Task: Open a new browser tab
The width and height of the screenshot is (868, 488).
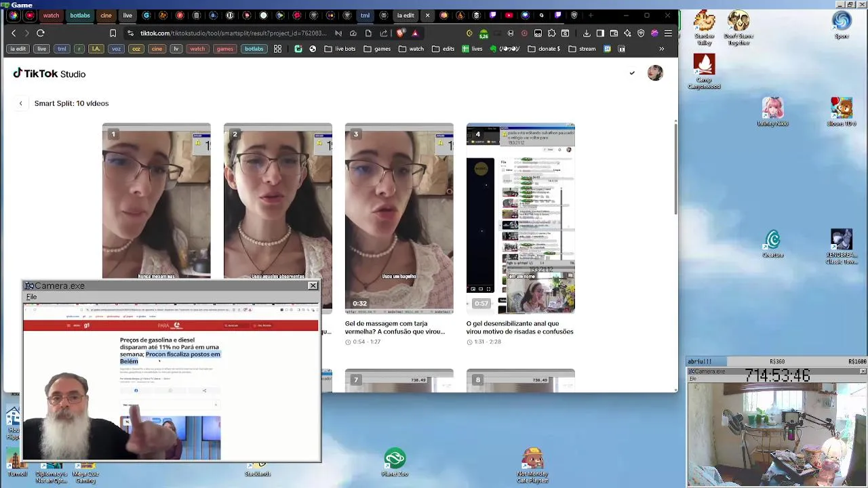Action: (x=591, y=15)
